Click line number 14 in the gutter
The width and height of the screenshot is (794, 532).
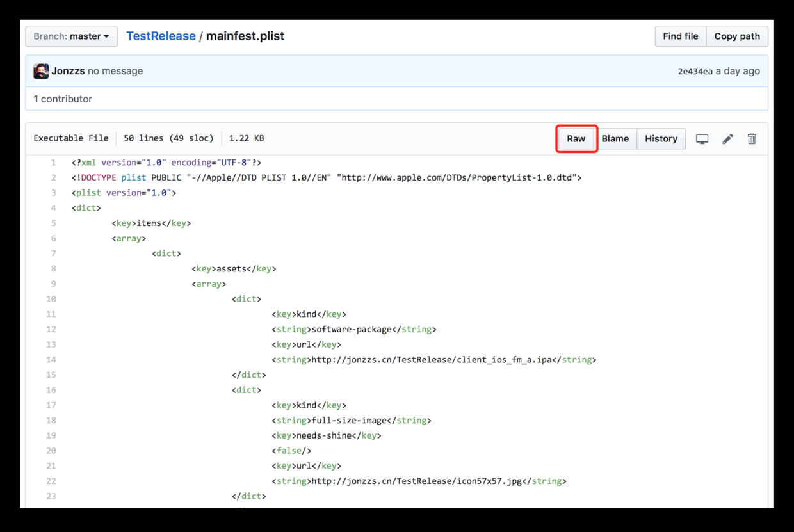tap(51, 360)
